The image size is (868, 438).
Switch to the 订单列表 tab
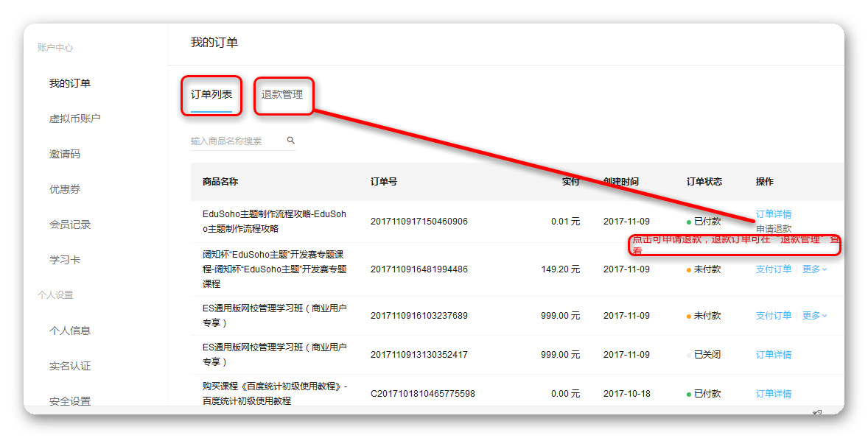211,95
